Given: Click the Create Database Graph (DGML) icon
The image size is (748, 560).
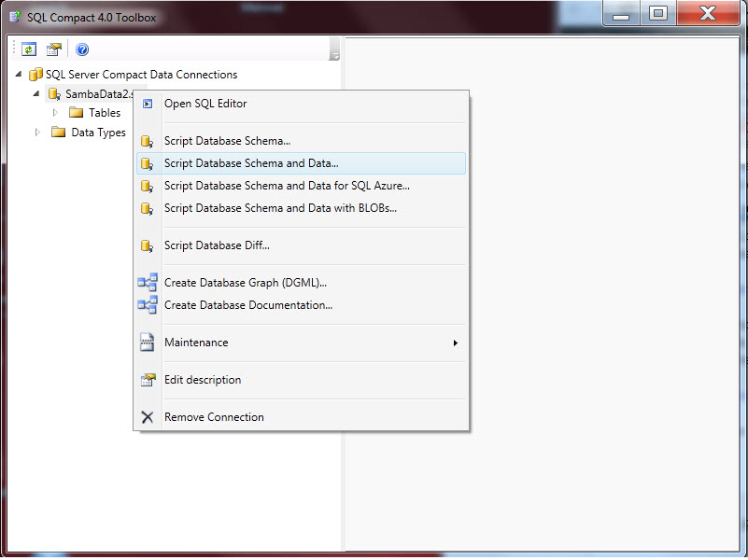Looking at the screenshot, I should (148, 281).
